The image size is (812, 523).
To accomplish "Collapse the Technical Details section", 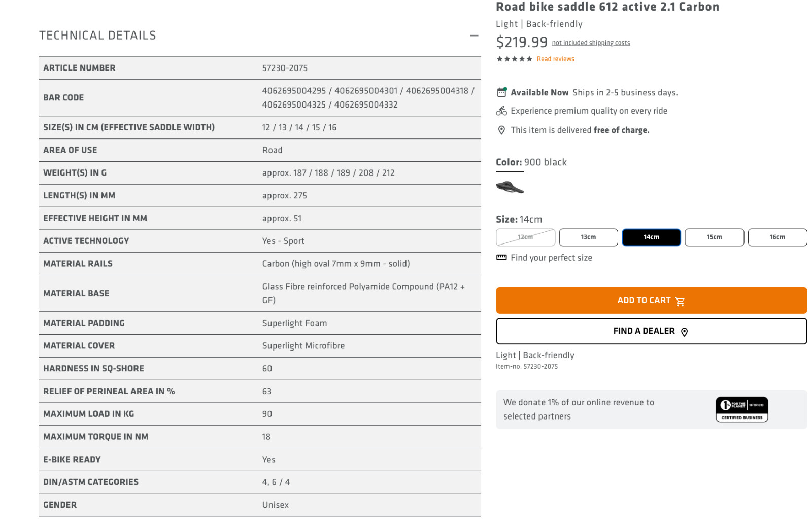I will (474, 36).
